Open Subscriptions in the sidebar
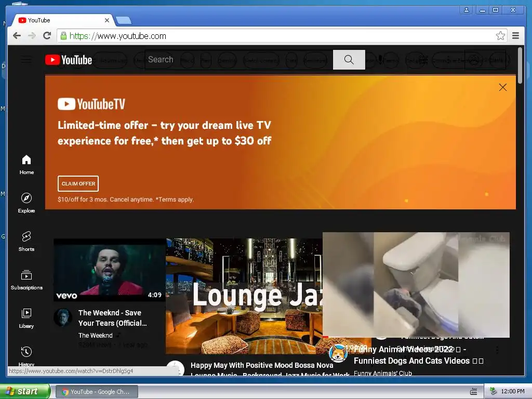Screen dimensions: 532x399 [26, 280]
